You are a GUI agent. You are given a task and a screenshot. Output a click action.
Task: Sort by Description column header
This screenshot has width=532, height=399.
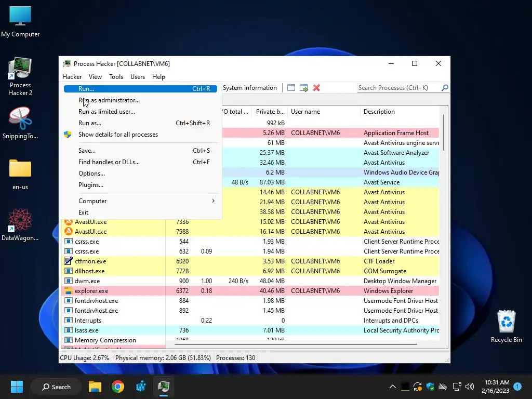(400, 112)
